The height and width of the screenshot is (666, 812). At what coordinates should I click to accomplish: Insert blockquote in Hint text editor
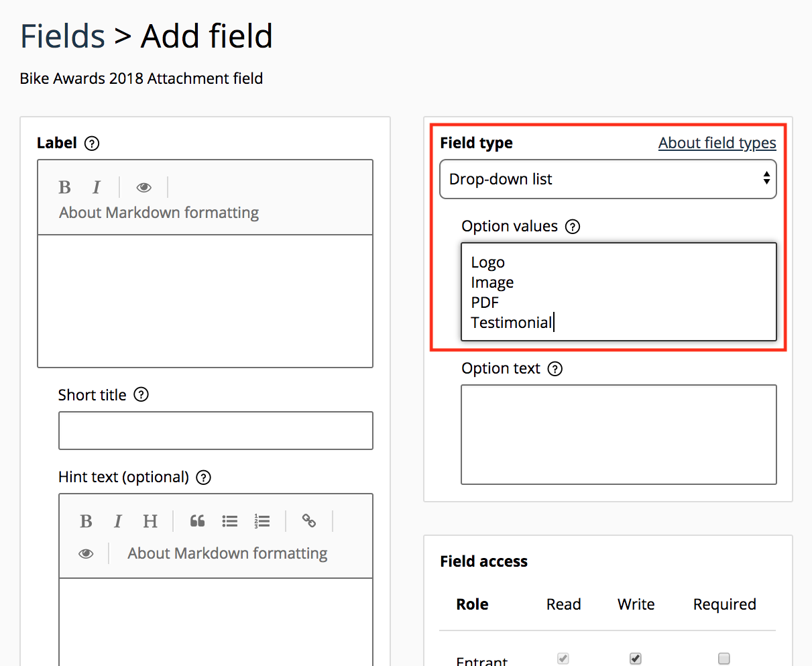(x=197, y=521)
